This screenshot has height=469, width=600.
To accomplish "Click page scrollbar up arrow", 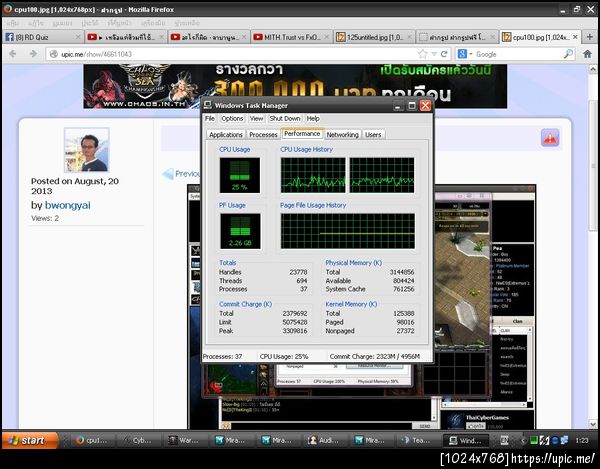I will pyautogui.click(x=593, y=69).
